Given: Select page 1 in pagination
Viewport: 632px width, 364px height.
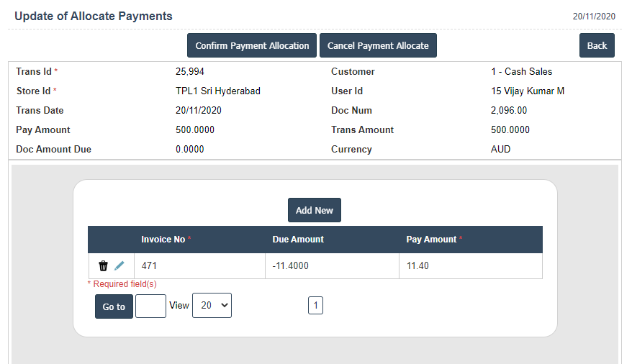Looking at the screenshot, I should [315, 306].
